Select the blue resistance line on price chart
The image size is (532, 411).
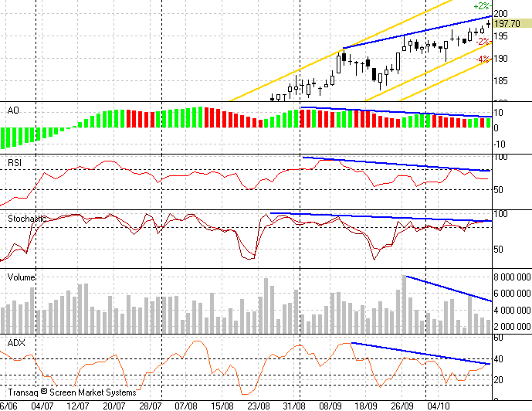[418, 32]
